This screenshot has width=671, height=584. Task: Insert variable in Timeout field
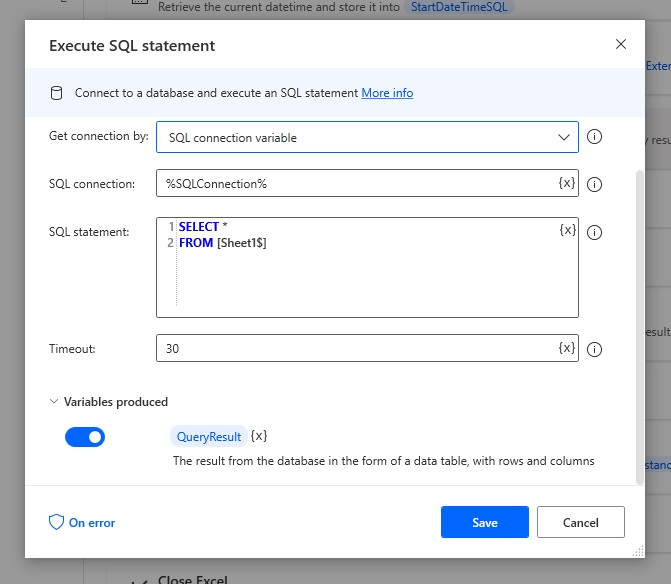(x=567, y=347)
